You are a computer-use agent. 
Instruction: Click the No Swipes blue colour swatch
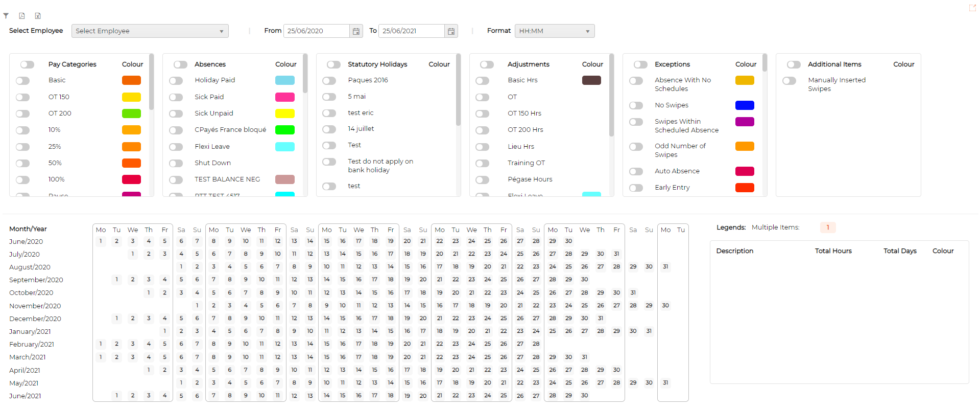click(x=745, y=105)
